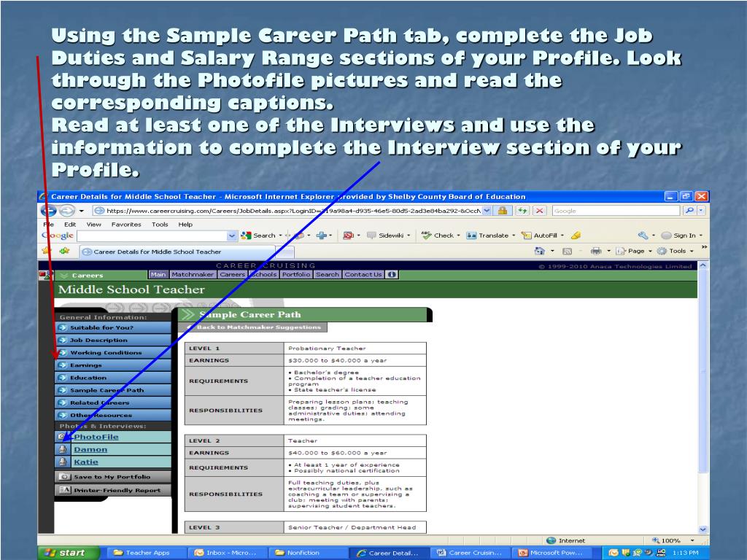Click the Google Toolbar search input
Viewport: 747px width, 560px height.
152,236
